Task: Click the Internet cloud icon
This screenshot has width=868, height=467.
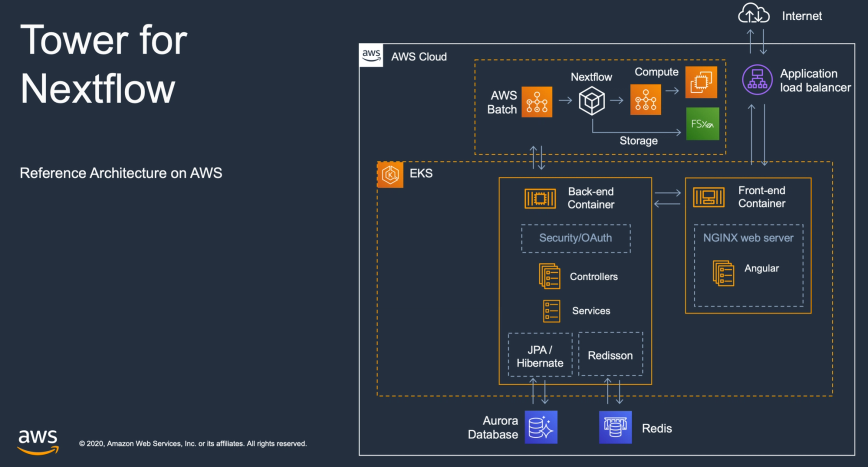Action: tap(754, 13)
